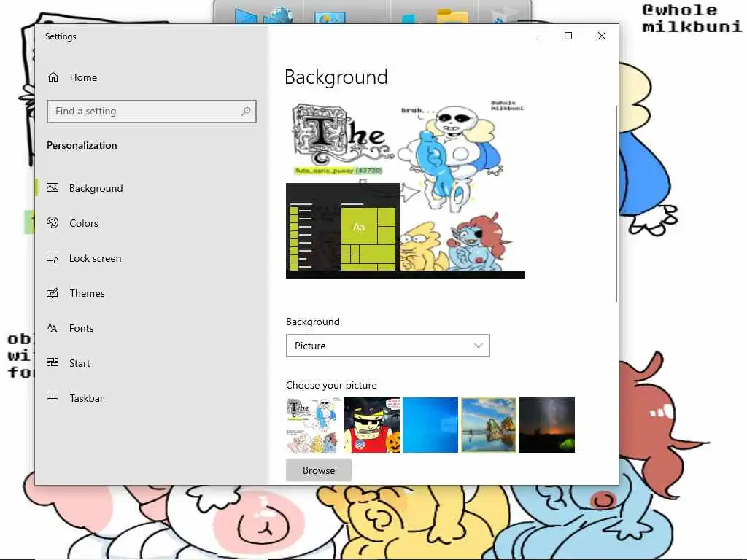
Task: Focus the Find a setting search field
Action: pos(152,111)
